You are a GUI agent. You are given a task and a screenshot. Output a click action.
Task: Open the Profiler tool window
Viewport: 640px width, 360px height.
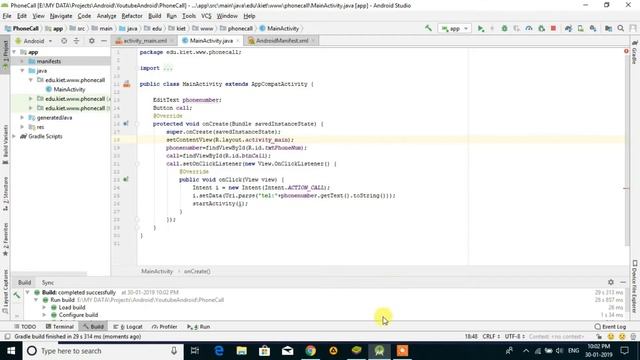click(x=164, y=327)
